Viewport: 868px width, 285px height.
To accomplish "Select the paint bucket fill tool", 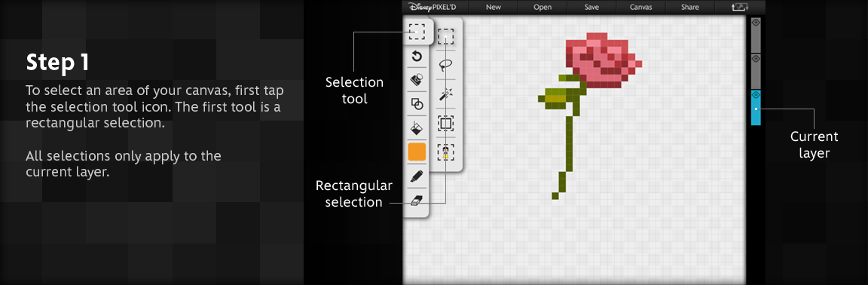I will point(417,128).
